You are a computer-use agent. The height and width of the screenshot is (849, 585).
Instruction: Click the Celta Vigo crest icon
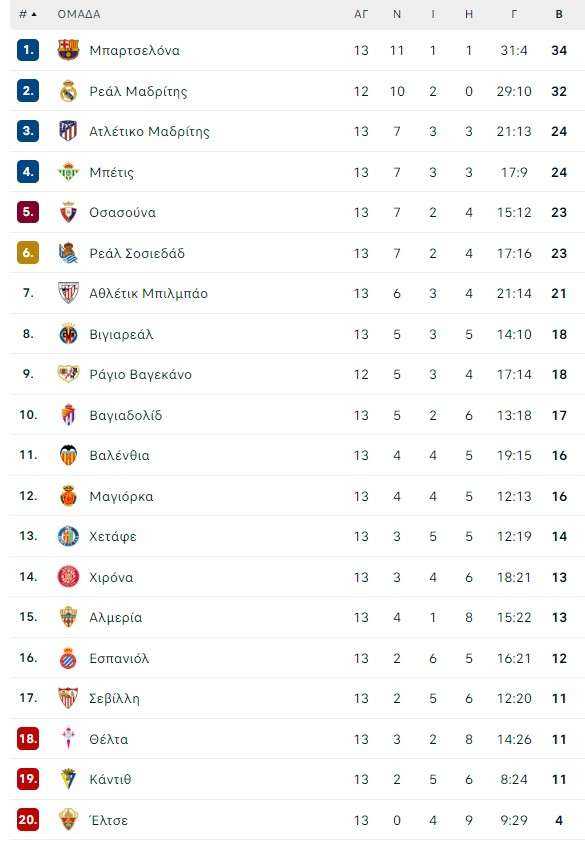pyautogui.click(x=68, y=739)
